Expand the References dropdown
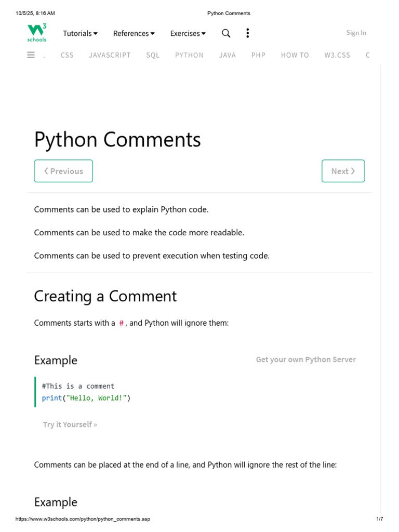The image size is (399, 532). pos(134,33)
